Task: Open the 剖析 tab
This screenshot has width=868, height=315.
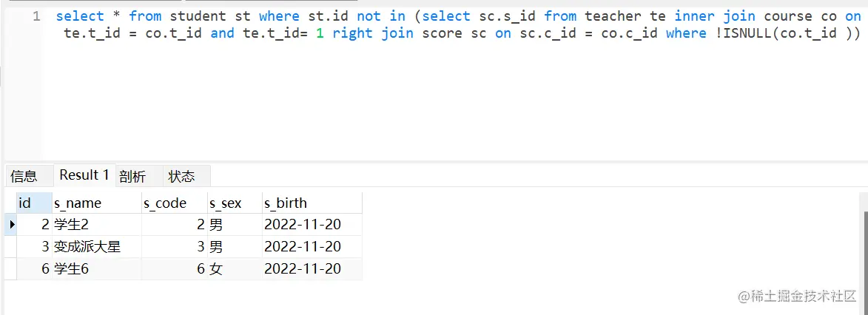Action: pyautogui.click(x=132, y=176)
